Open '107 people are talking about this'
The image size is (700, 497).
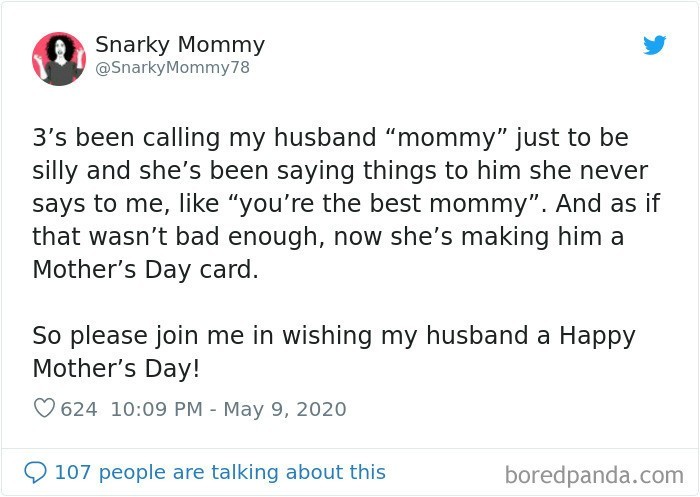coord(220,472)
